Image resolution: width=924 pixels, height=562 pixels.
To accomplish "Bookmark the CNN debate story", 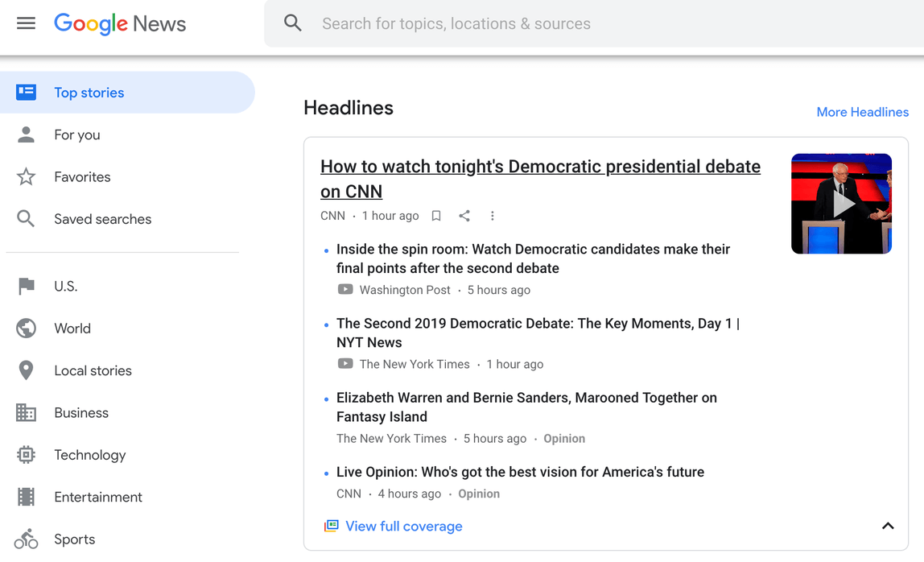I will tap(436, 216).
